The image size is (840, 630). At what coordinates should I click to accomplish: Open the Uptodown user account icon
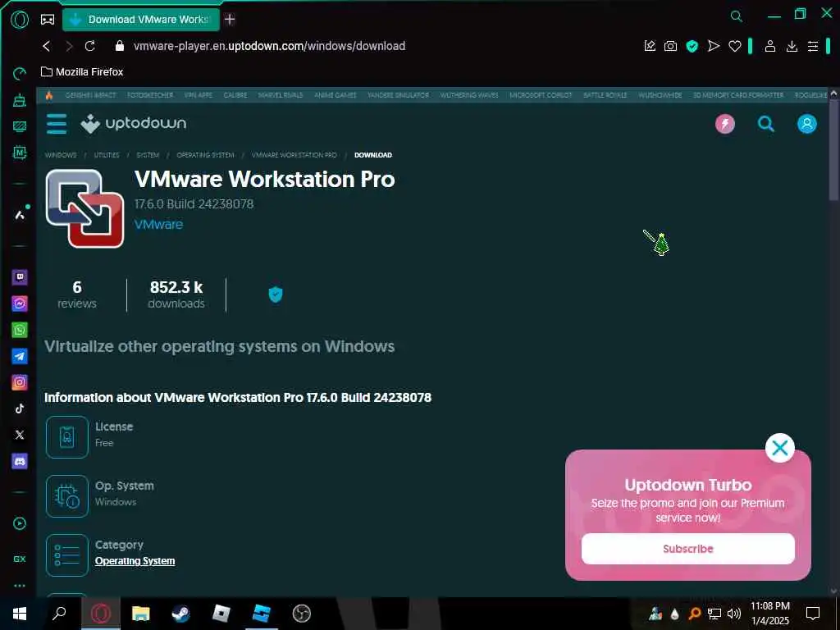coord(807,124)
